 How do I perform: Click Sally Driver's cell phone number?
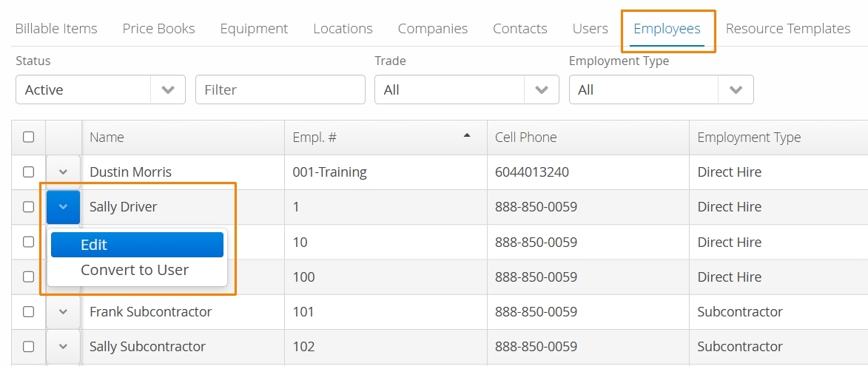tap(536, 207)
